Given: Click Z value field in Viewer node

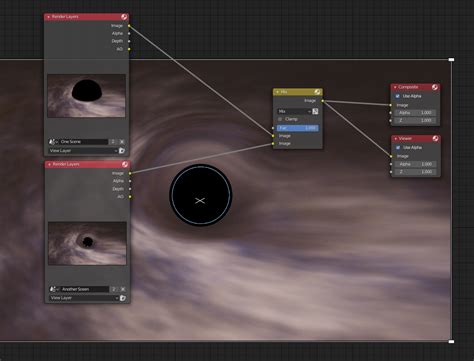Looking at the screenshot, I should 416,172.
